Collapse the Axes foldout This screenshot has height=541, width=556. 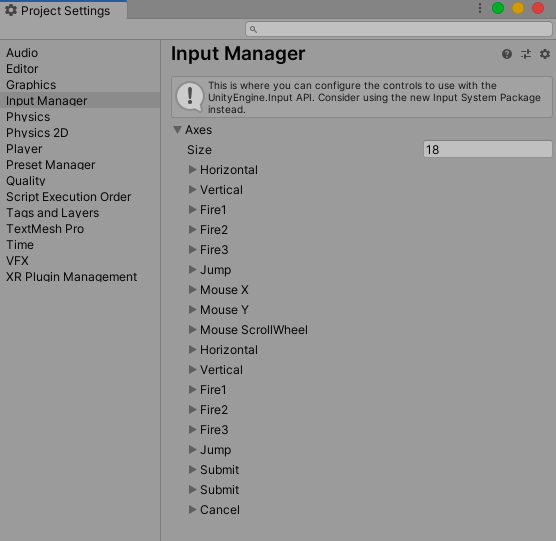(178, 130)
